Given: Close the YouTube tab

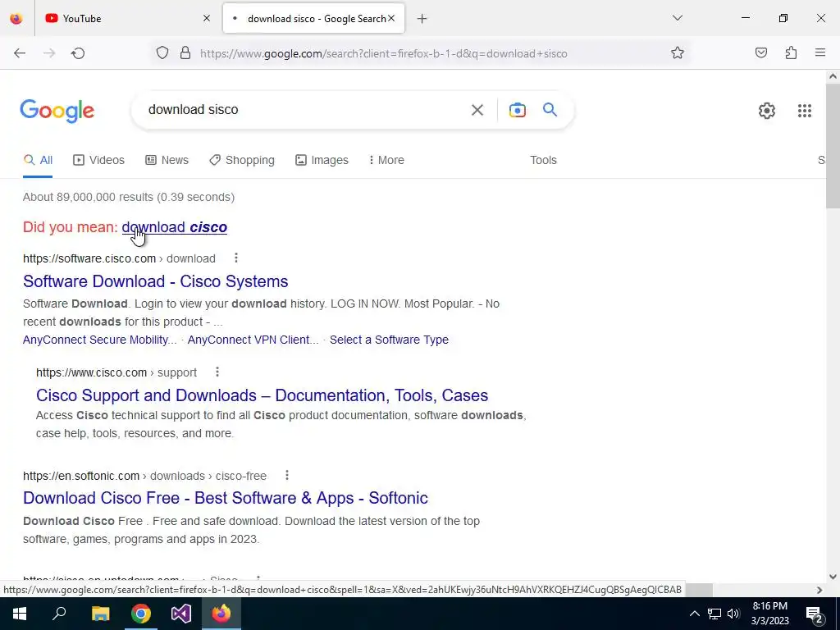Looking at the screenshot, I should pyautogui.click(x=207, y=19).
